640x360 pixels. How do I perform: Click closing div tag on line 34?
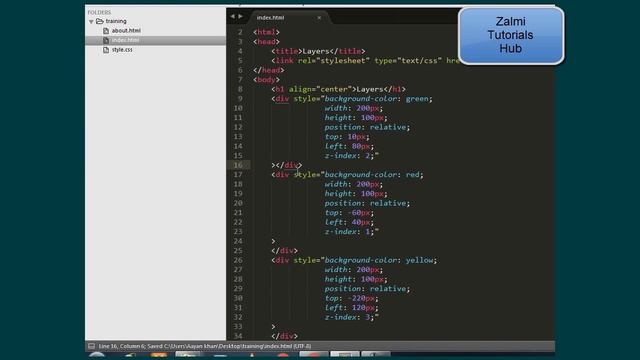click(x=284, y=336)
